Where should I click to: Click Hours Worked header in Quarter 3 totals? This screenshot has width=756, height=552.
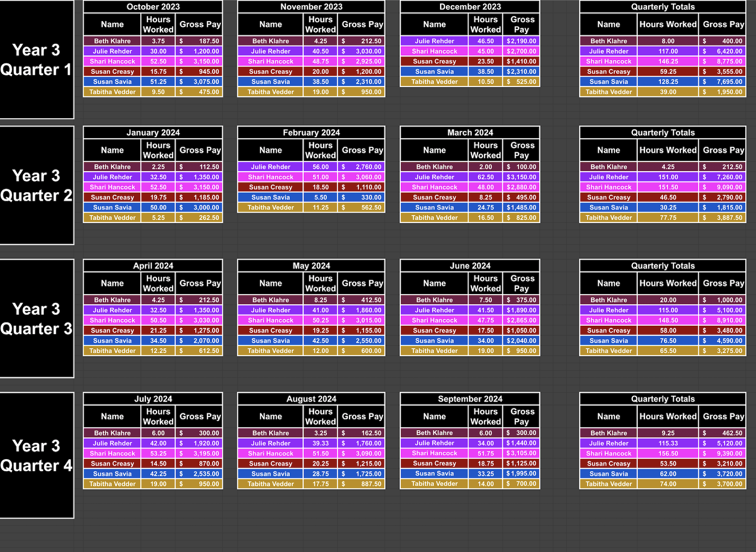[x=668, y=283]
